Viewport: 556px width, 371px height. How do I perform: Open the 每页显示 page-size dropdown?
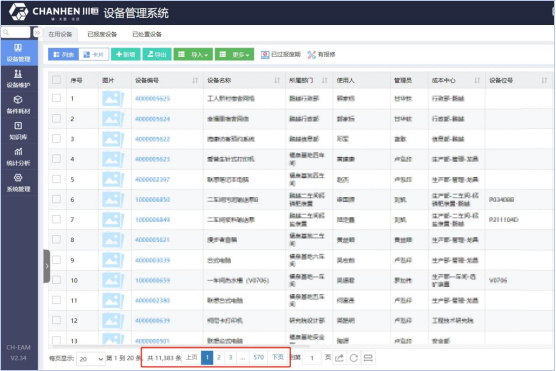tap(91, 359)
